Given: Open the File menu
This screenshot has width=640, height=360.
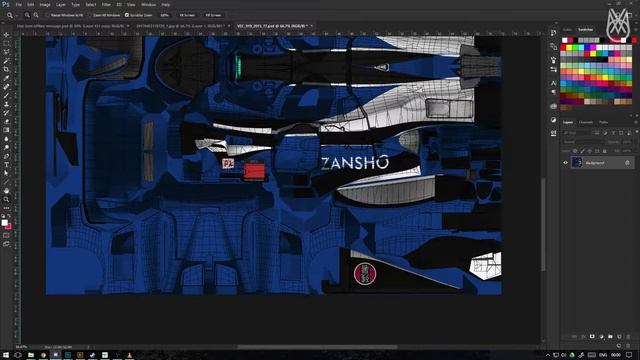Looking at the screenshot, I should [18, 4].
